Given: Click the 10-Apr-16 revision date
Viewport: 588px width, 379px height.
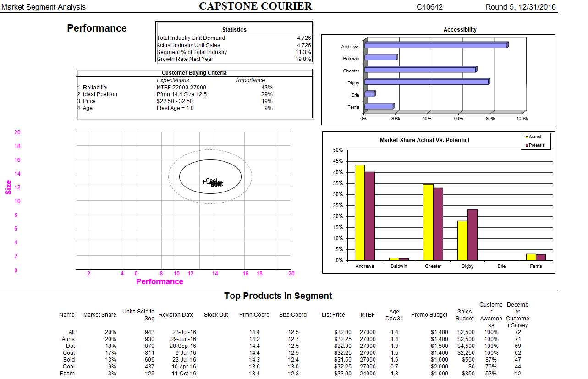Looking at the screenshot, I should coord(183,367).
